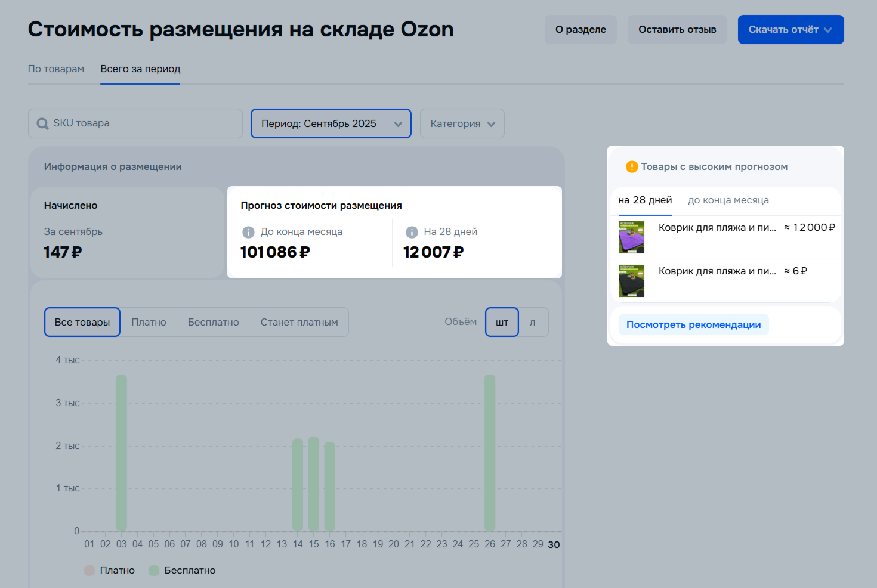Toggle Бесплатно legend series marker
This screenshot has height=588, width=877.
[x=154, y=571]
